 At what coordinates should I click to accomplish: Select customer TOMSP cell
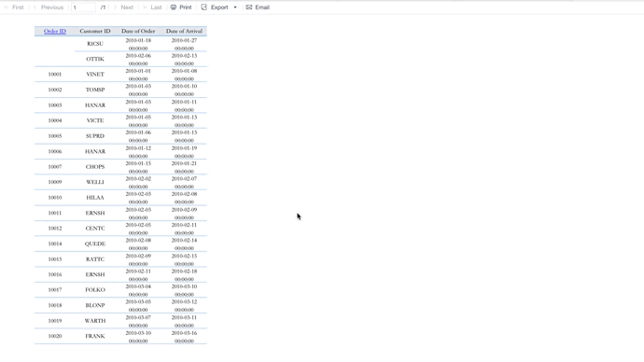95,90
